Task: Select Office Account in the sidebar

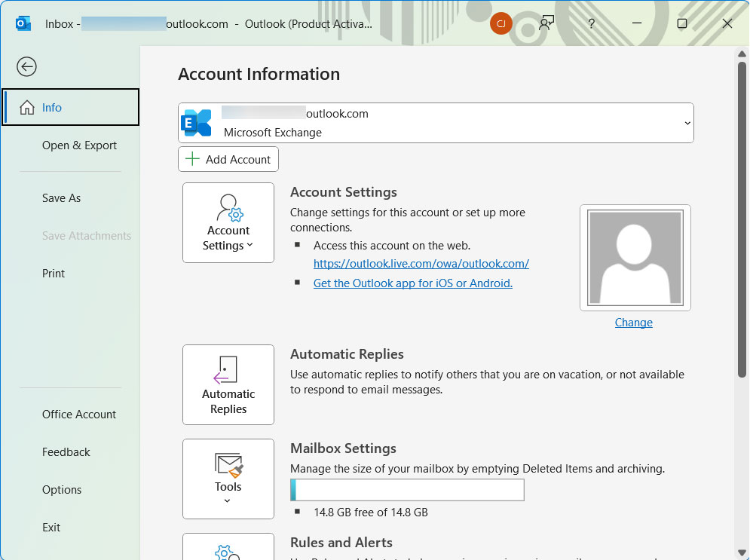Action: pyautogui.click(x=78, y=414)
